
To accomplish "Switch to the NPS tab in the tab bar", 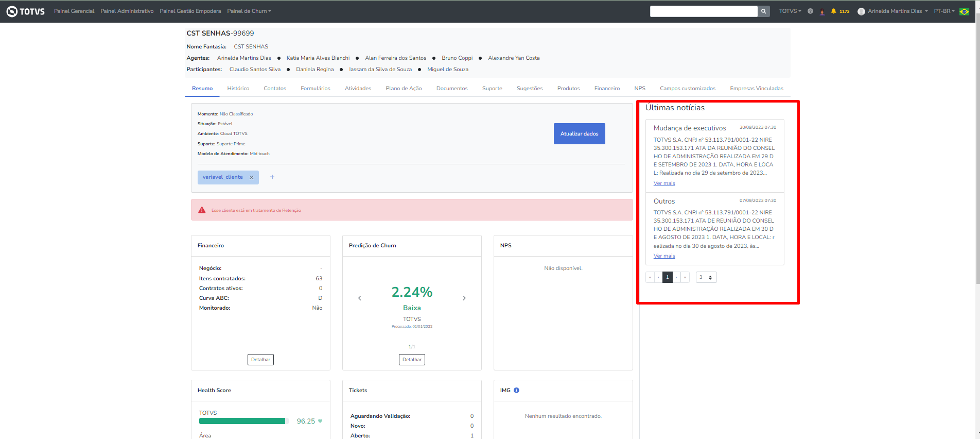I will pyautogui.click(x=640, y=89).
